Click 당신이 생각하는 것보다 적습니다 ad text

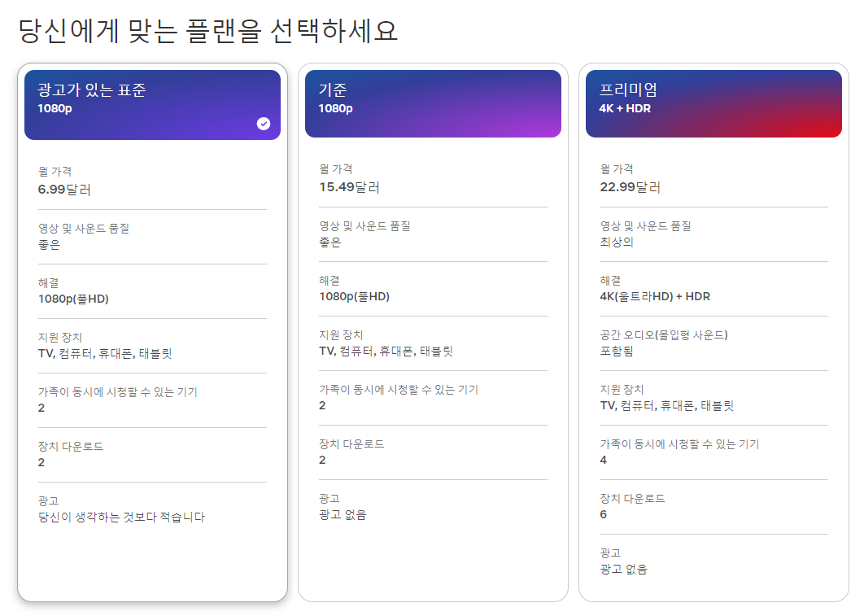click(121, 517)
